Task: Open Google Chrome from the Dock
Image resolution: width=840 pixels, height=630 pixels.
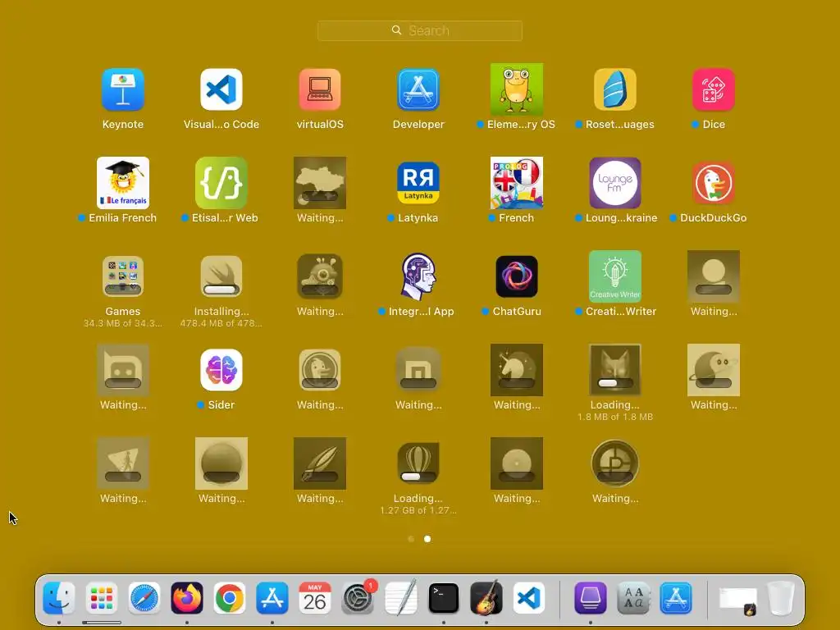Action: tap(230, 598)
